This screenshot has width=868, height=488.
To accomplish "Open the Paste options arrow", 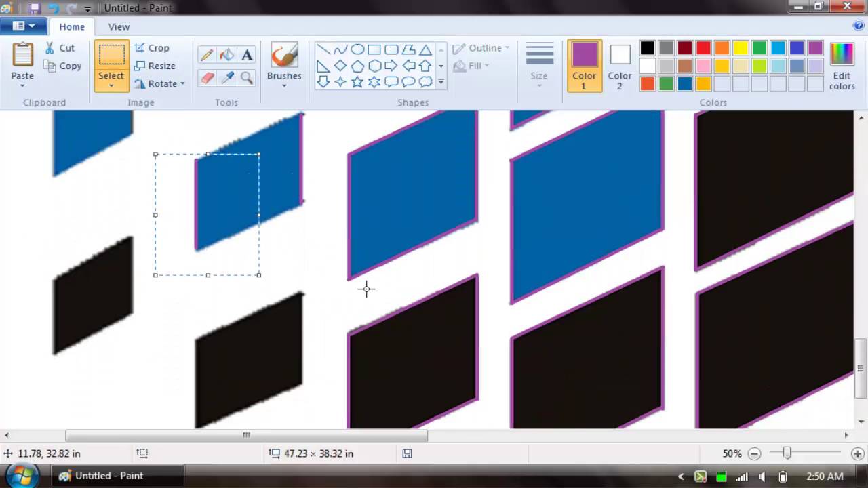I will (22, 85).
